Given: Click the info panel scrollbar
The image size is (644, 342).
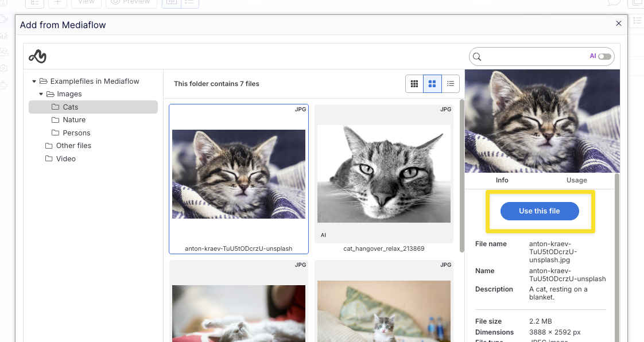Looking at the screenshot, I should 616,258.
